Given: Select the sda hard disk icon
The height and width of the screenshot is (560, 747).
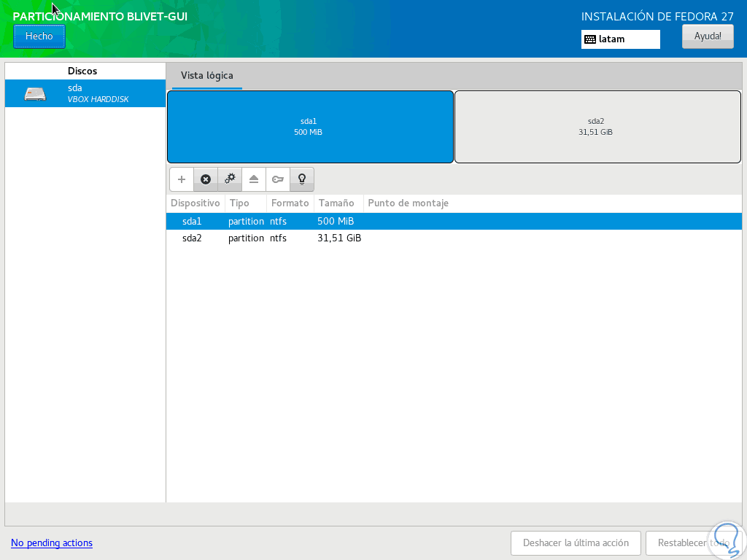Looking at the screenshot, I should [35, 94].
